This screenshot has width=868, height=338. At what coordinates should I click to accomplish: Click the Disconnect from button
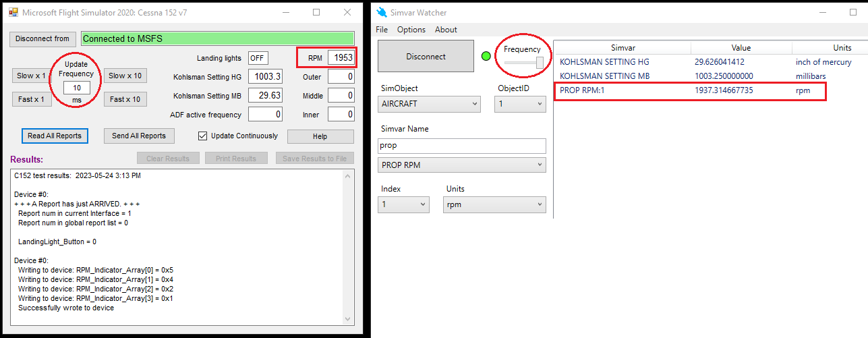[42, 38]
